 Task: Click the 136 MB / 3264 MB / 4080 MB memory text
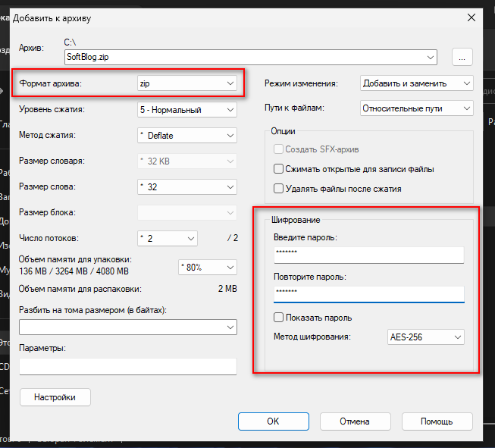pyautogui.click(x=74, y=271)
